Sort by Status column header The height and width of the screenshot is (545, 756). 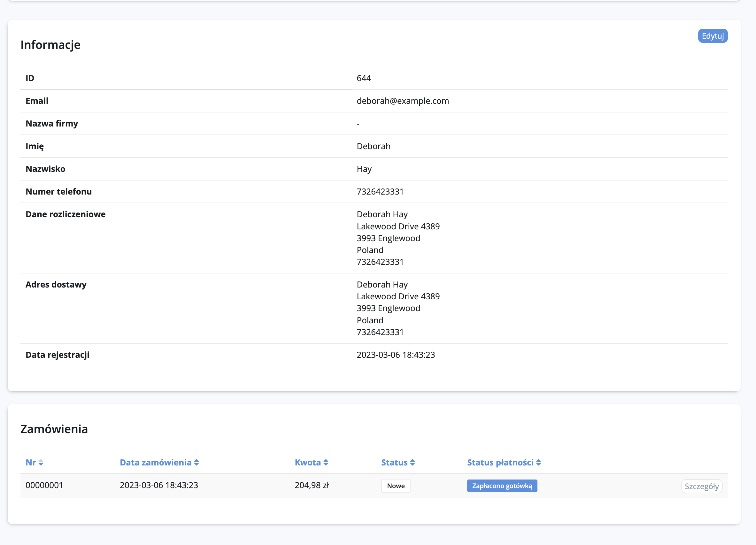394,462
